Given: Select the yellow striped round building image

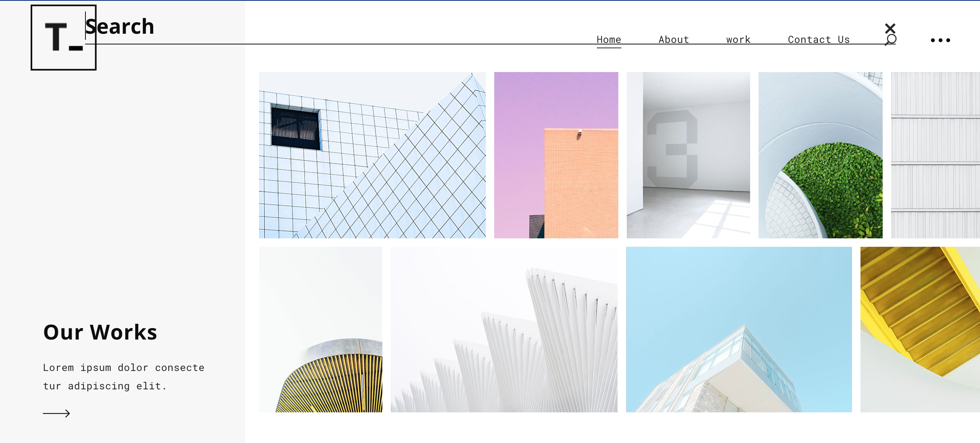Looking at the screenshot, I should click(320, 330).
